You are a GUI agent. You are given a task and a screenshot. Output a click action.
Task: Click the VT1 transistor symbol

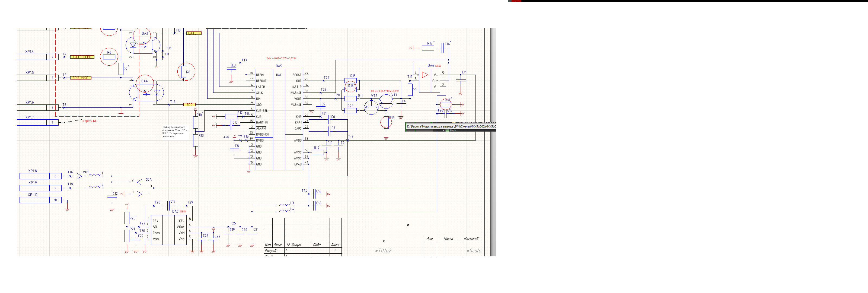pyautogui.click(x=386, y=101)
